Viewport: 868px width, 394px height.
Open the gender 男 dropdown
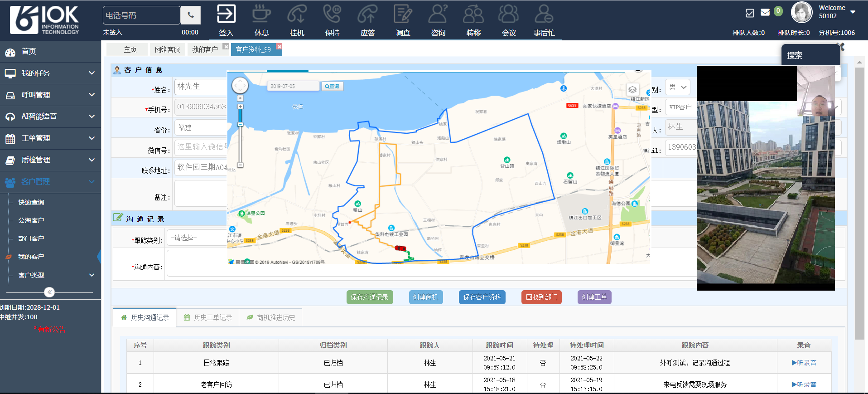coord(678,87)
